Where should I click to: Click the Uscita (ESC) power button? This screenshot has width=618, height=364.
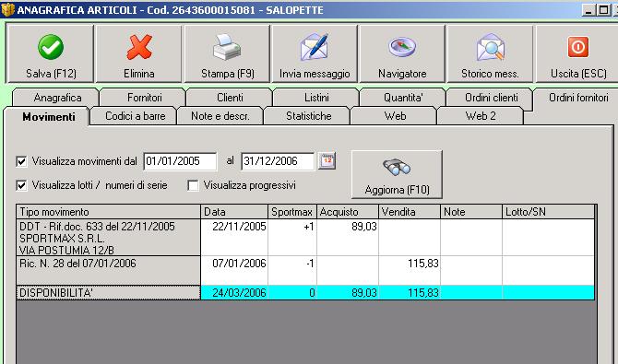point(577,53)
